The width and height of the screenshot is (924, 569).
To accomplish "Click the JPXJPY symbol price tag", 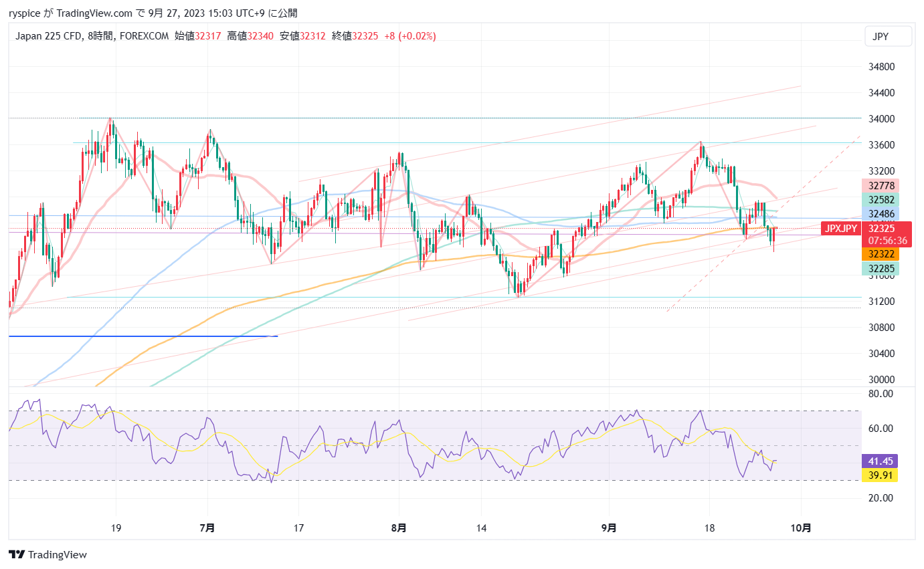I will tap(840, 229).
